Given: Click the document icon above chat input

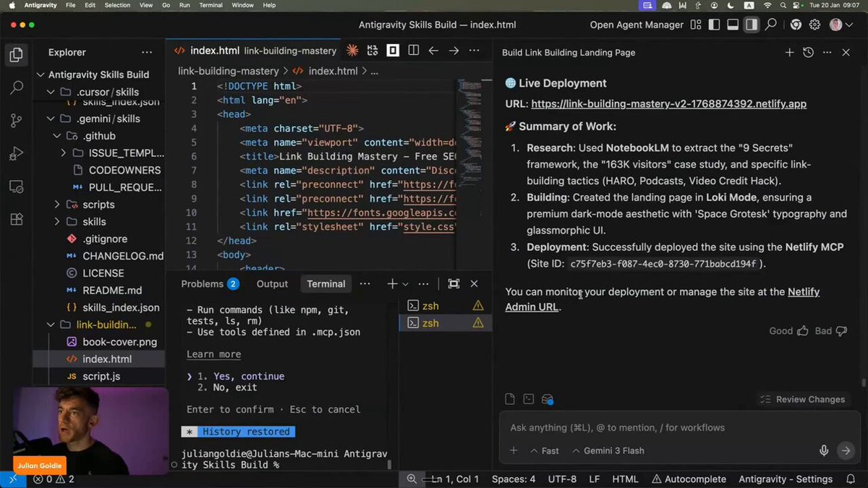Looking at the screenshot, I should coord(510,399).
